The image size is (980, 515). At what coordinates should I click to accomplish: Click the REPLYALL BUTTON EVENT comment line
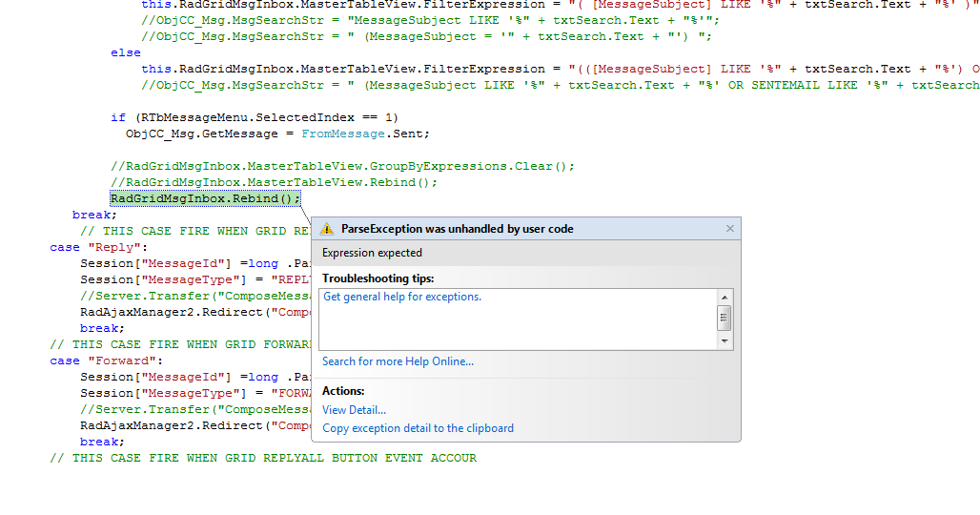263,458
